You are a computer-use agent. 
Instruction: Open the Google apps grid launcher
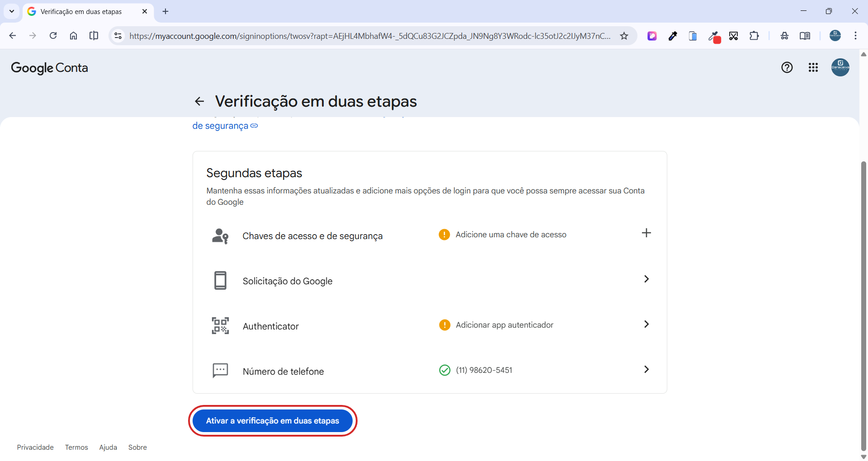[813, 67]
